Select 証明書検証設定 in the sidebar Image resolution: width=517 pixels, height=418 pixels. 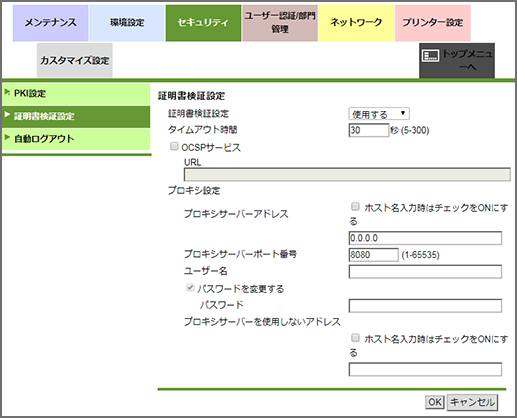[76, 116]
